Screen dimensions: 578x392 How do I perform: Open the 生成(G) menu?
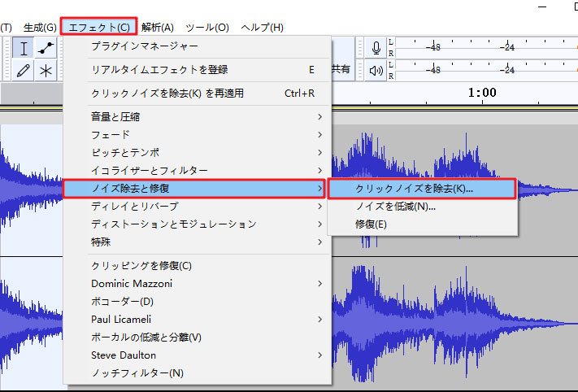point(40,28)
